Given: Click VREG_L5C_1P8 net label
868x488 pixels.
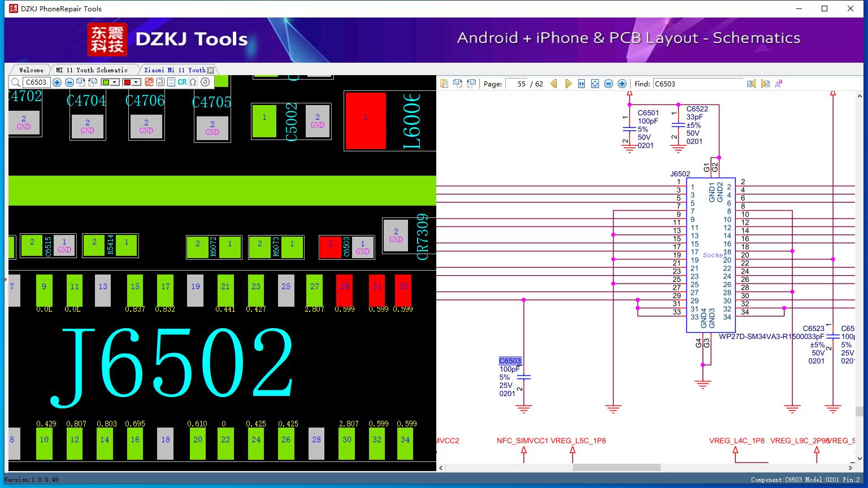Looking at the screenshot, I should pyautogui.click(x=578, y=441).
